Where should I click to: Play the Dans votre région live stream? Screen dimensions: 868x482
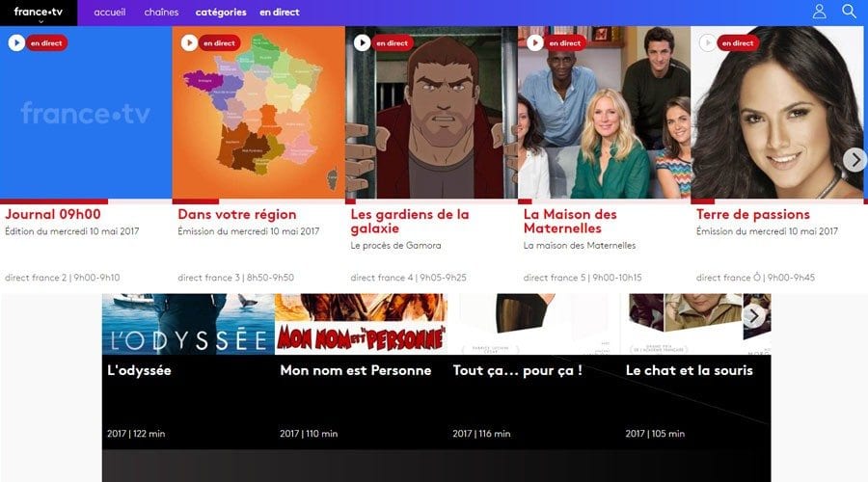189,42
